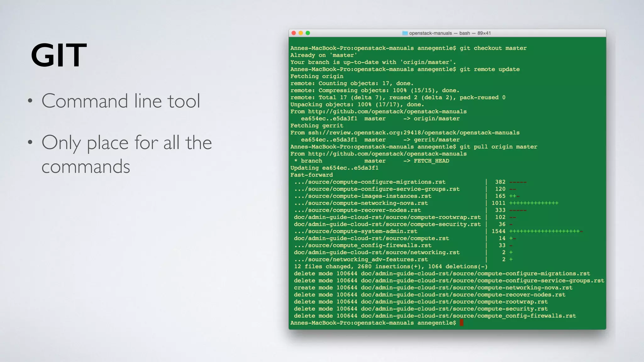Click the github.com URL under 'git remote update'
The image size is (644, 362).
pyautogui.click(x=387, y=112)
